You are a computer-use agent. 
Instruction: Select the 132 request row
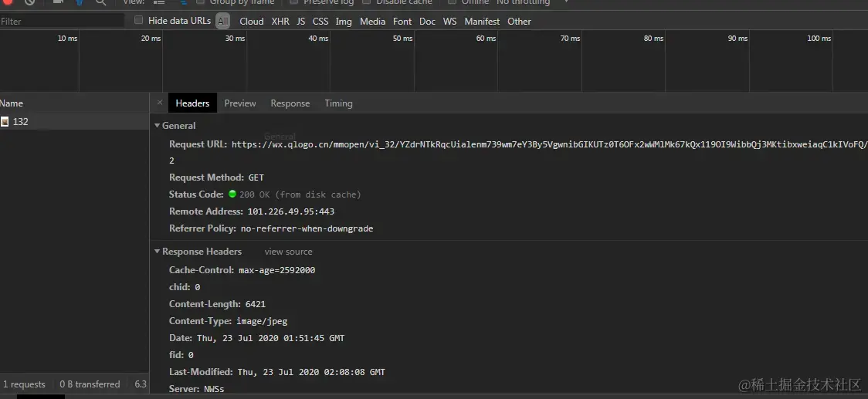(74, 122)
